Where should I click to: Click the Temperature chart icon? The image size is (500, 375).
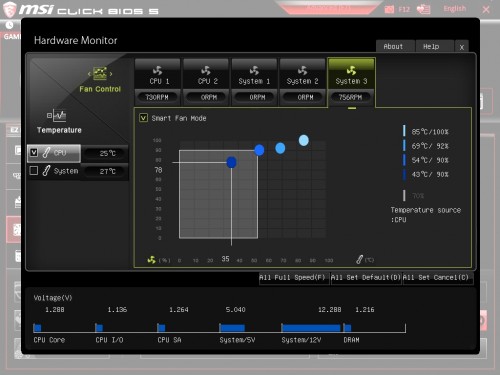click(x=56, y=115)
